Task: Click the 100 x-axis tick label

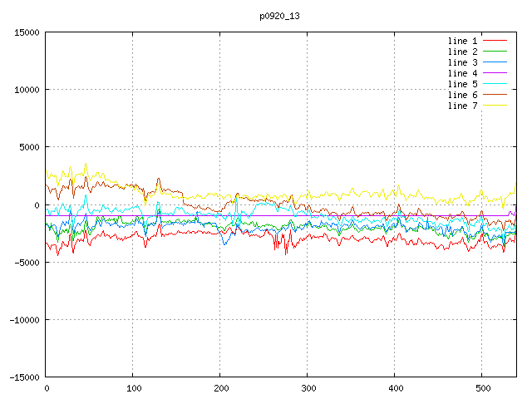Action: coord(132,388)
